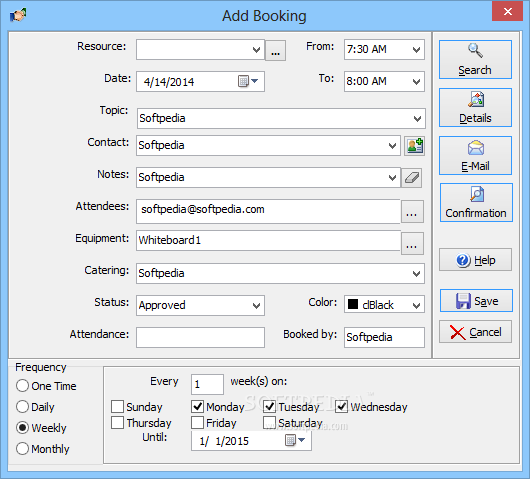Click the Attendees email field
This screenshot has height=479, width=530.
point(268,211)
